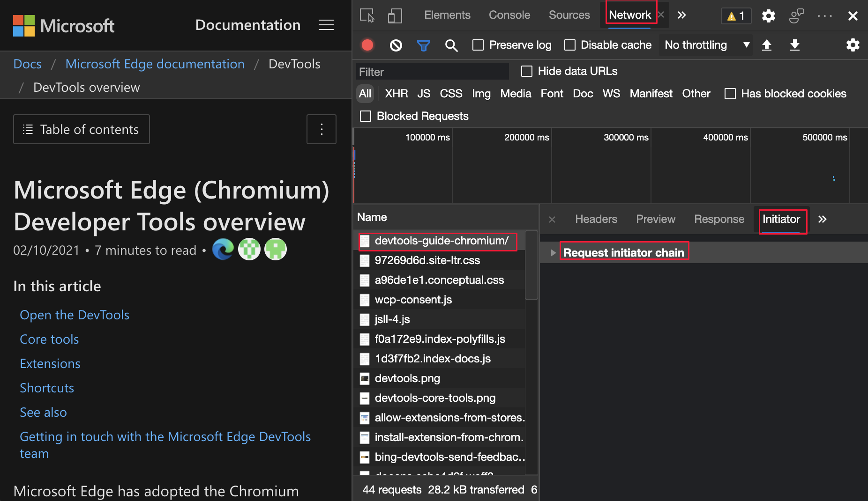Image resolution: width=868 pixels, height=501 pixels.
Task: Expand the Request initiator chain
Action: [x=554, y=252]
